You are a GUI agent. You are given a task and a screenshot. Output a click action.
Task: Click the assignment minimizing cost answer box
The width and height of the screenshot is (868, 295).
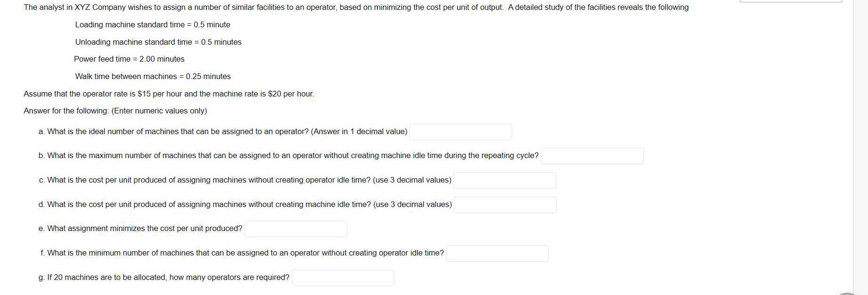click(295, 229)
